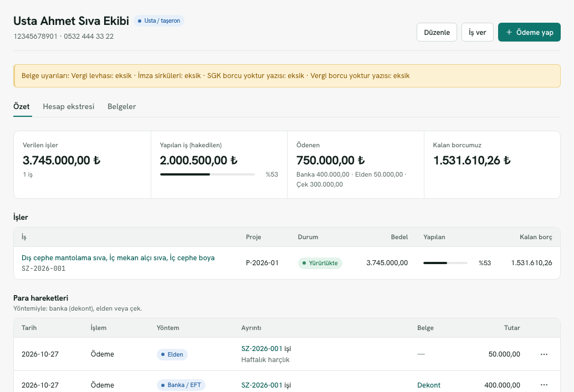Click the Kalan borç value 1.531.610,26 in table

tap(531, 263)
